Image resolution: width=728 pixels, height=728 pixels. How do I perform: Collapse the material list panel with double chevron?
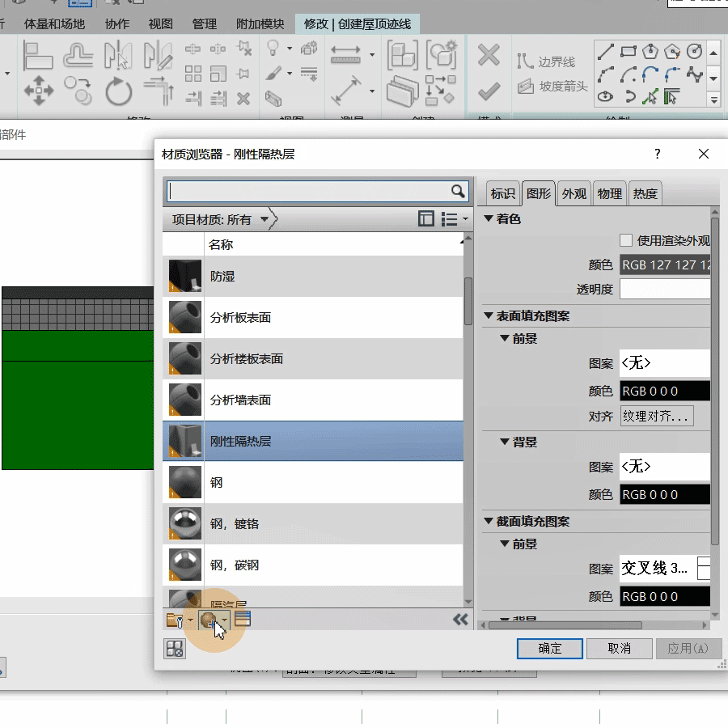460,620
